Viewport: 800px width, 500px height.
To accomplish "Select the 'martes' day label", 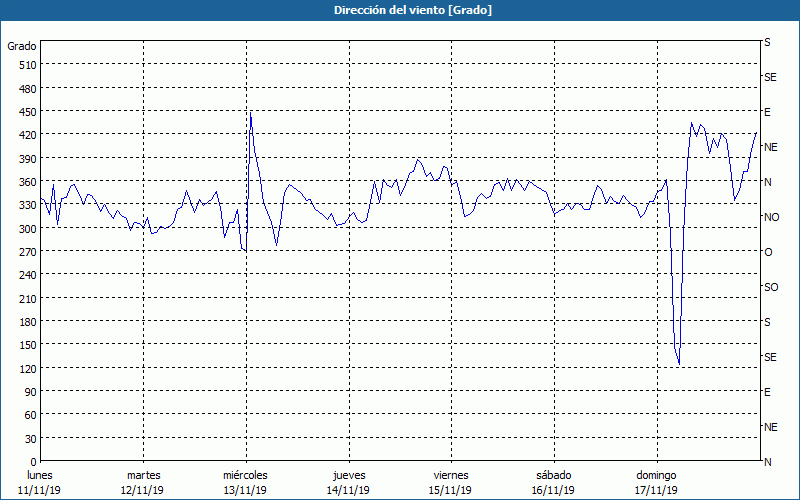I will [143, 476].
